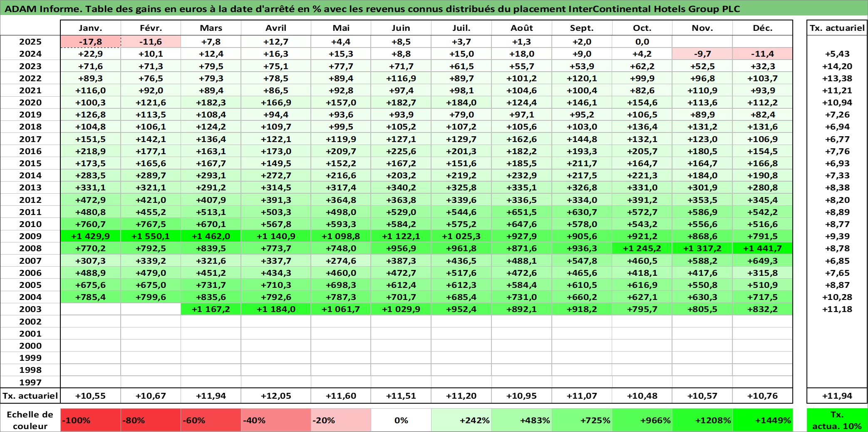Screen dimensions: 868x432
Task: Click the 'Févr.' column header
Action: pos(151,28)
